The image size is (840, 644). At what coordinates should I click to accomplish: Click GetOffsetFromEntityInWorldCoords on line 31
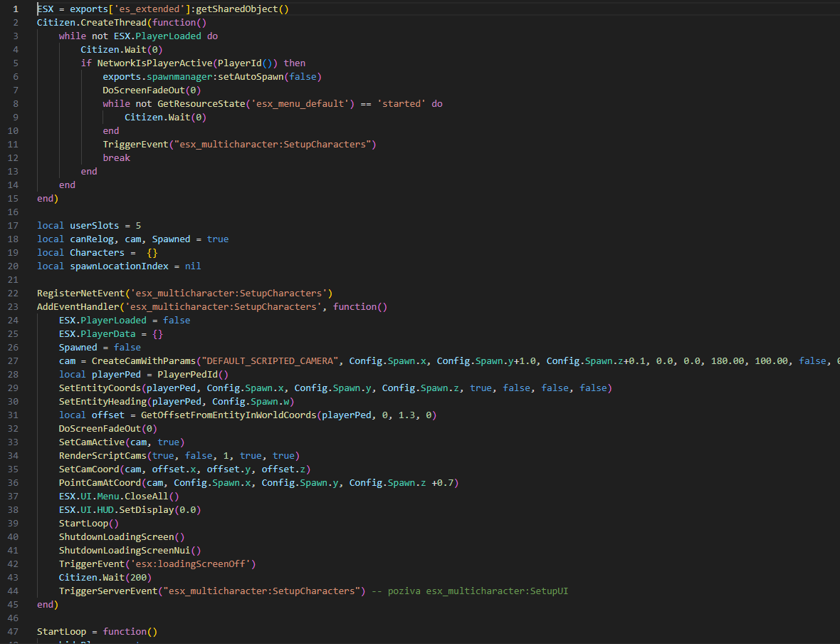229,415
